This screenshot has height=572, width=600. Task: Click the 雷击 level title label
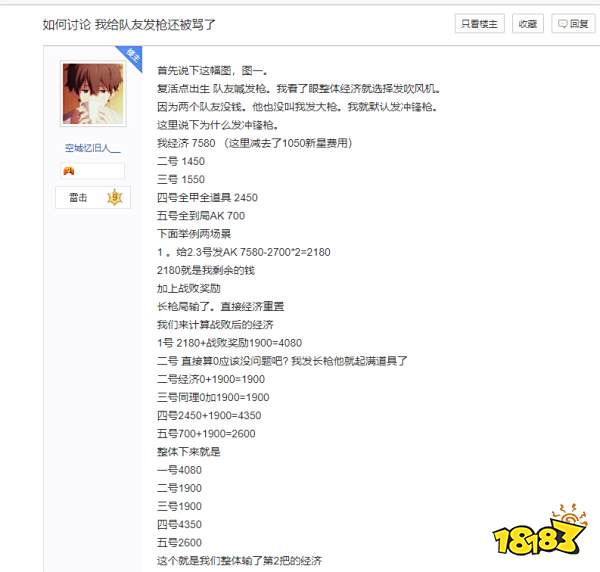click(78, 197)
